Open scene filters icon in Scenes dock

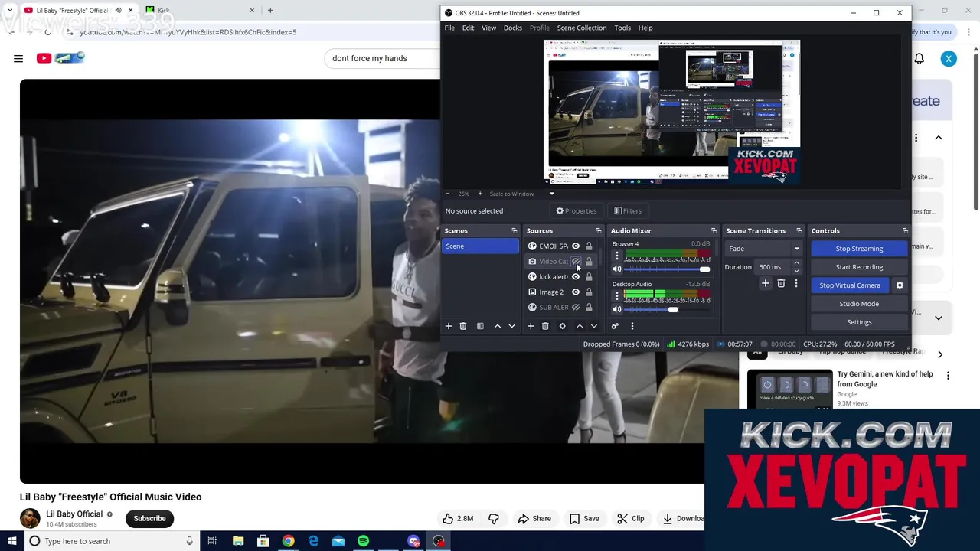pyautogui.click(x=480, y=326)
